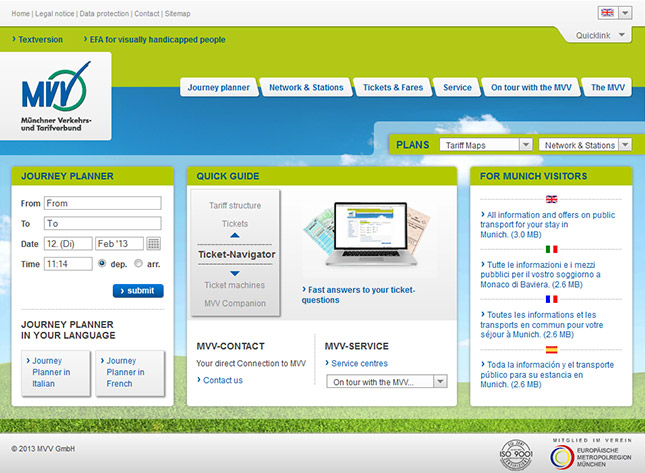Select Ticket-Navigator in Quick Guide

coord(237,254)
